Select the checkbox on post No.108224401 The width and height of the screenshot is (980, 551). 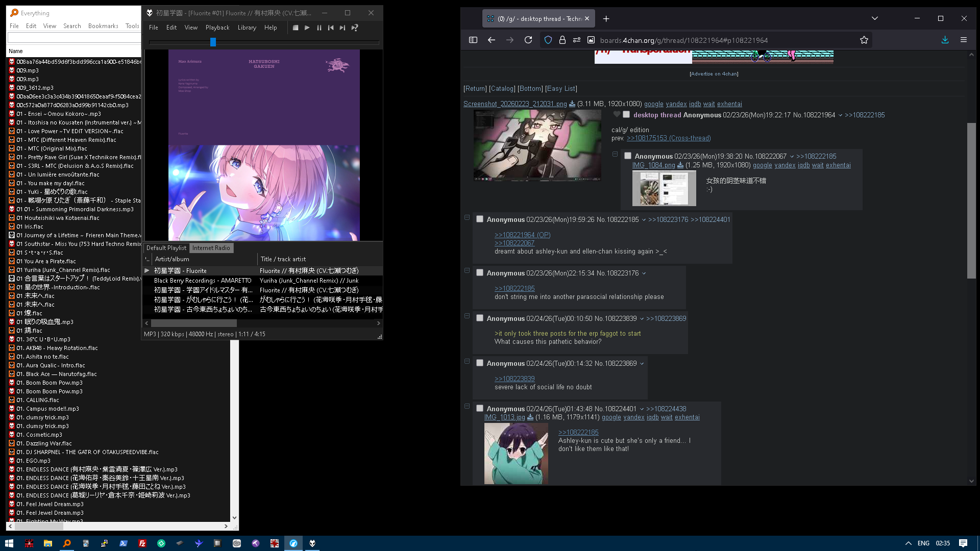[x=480, y=408]
